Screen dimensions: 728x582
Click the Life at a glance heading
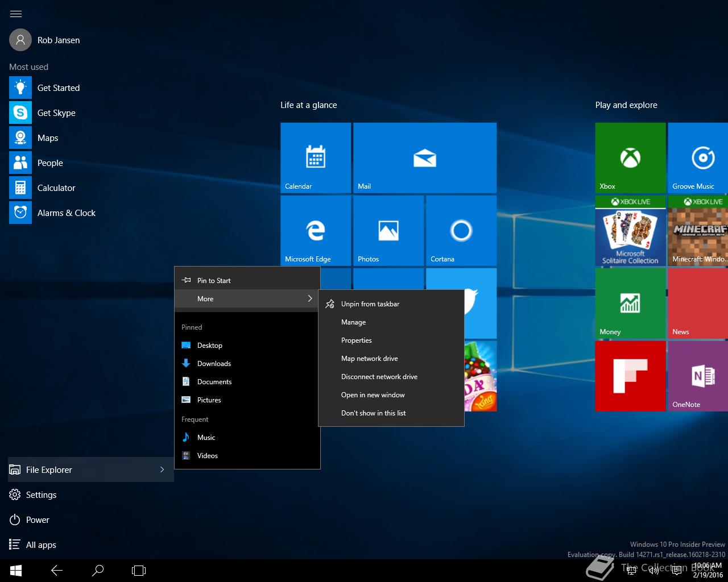(309, 105)
